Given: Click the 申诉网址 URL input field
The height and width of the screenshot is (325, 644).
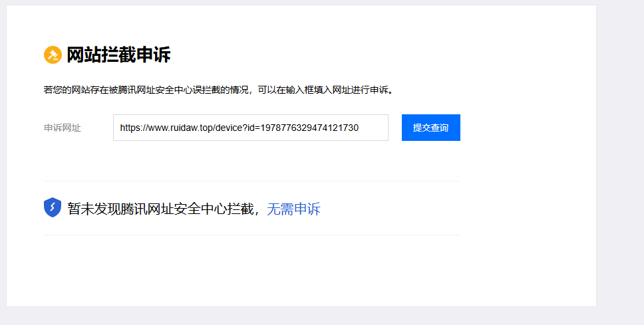Looking at the screenshot, I should [251, 128].
